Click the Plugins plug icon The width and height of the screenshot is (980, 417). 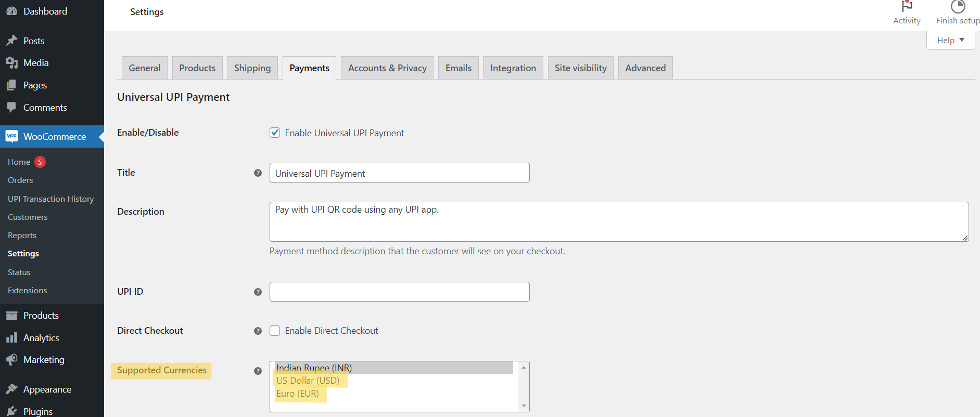click(x=11, y=411)
